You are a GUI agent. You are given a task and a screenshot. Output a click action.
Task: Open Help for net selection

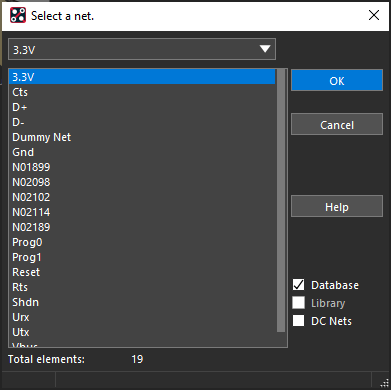(337, 206)
